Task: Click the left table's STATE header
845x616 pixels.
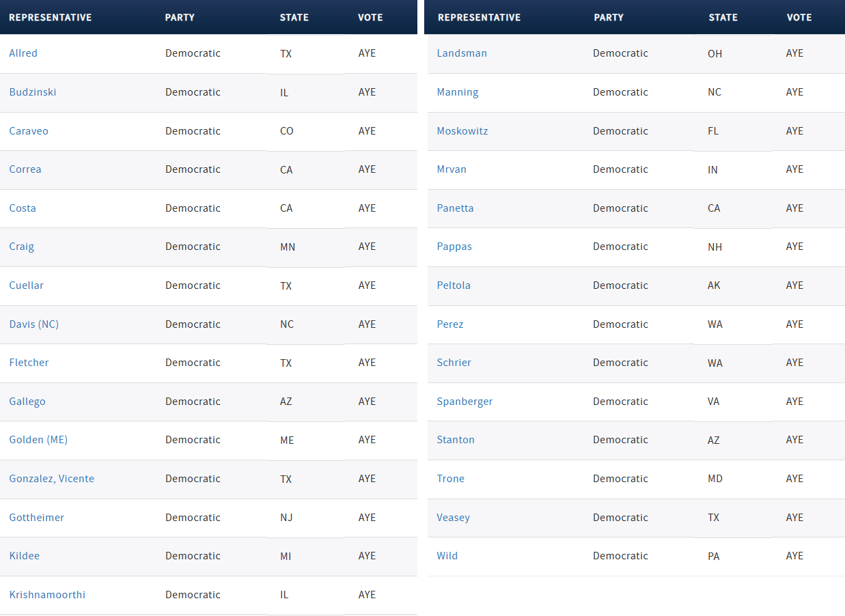Action: (294, 17)
